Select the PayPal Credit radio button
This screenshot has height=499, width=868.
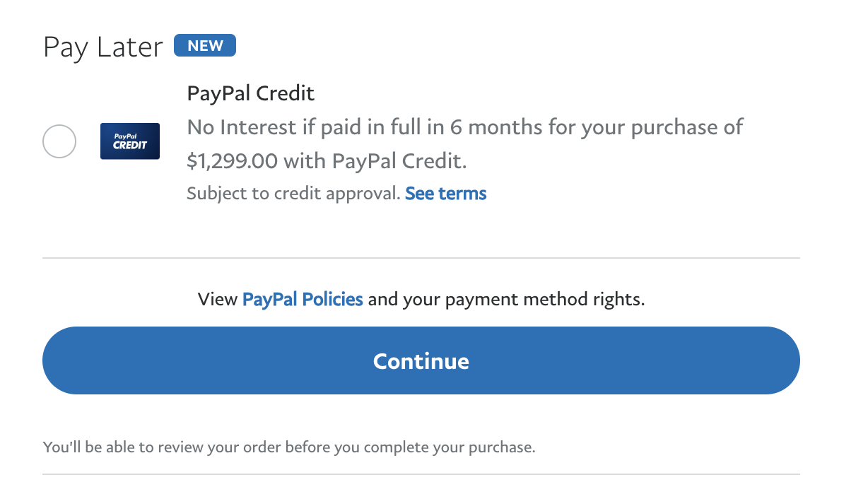pos(59,141)
